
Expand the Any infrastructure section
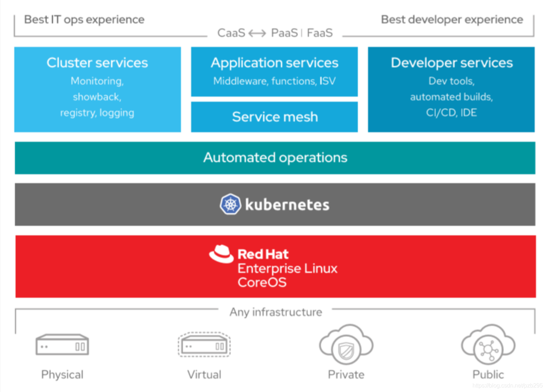click(275, 312)
